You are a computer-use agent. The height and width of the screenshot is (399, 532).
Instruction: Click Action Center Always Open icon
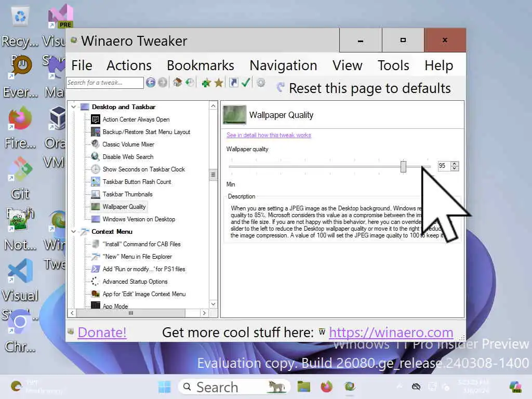(x=96, y=119)
